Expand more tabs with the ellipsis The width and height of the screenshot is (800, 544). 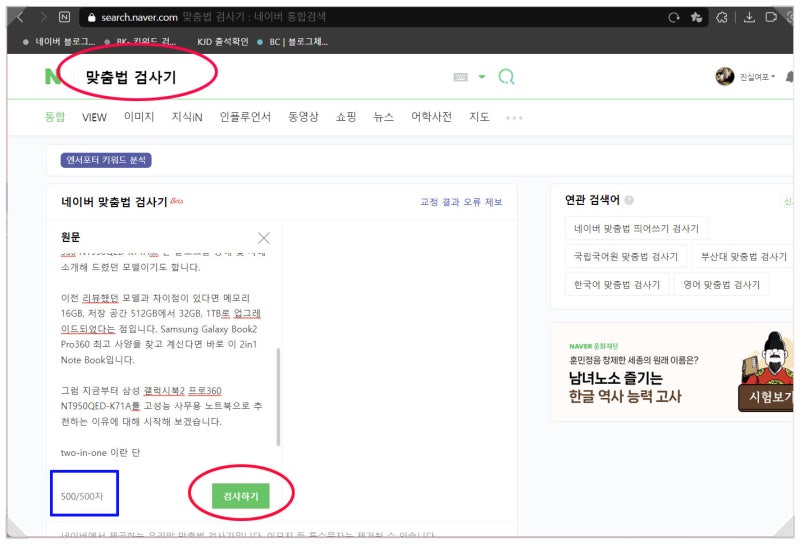coord(514,118)
